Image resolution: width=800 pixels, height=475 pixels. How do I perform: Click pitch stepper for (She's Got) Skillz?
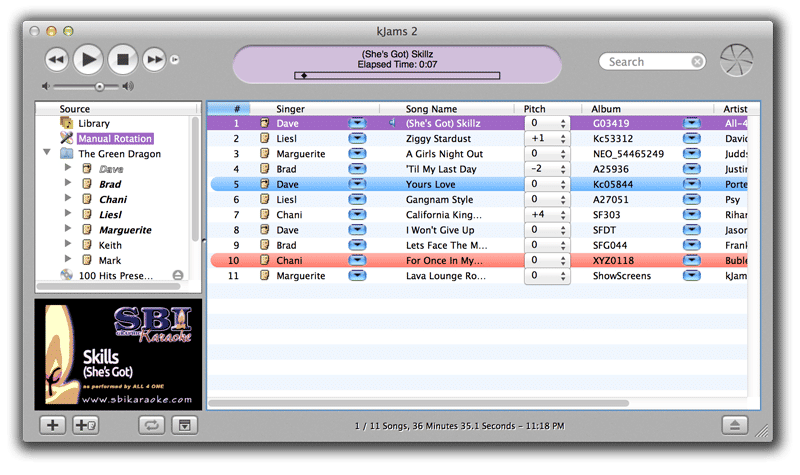563,123
